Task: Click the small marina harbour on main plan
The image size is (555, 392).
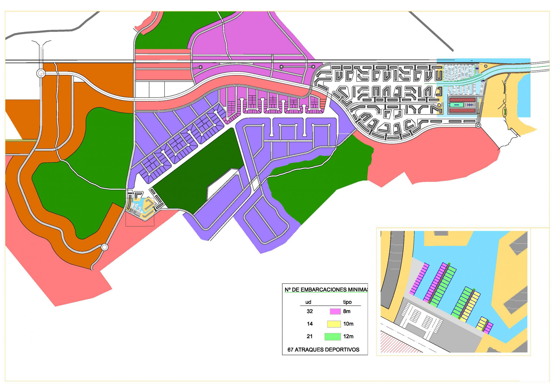Action: 140,207
